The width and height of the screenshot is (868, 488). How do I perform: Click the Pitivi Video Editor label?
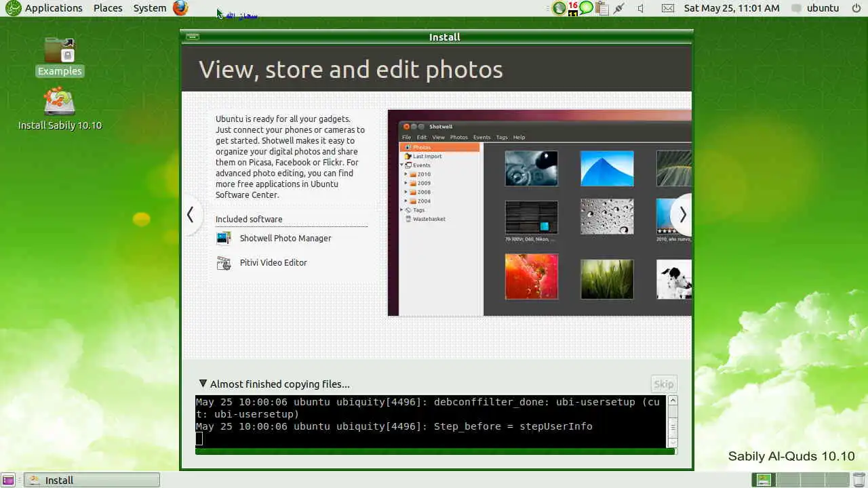(273, 262)
